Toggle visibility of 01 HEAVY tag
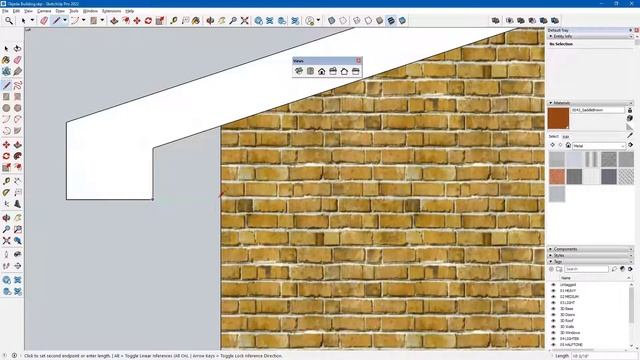 point(553,291)
